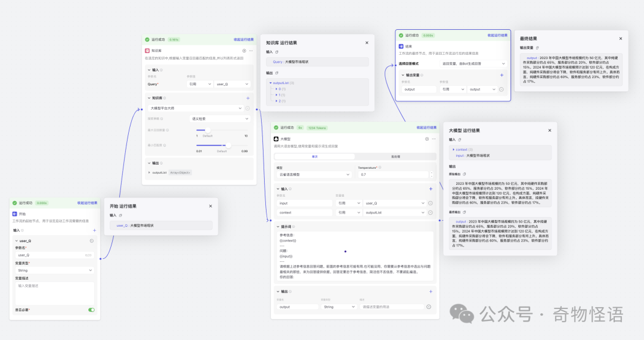Add an output variable in the 结束 node
Image resolution: width=644 pixels, height=340 pixels.
(501, 75)
